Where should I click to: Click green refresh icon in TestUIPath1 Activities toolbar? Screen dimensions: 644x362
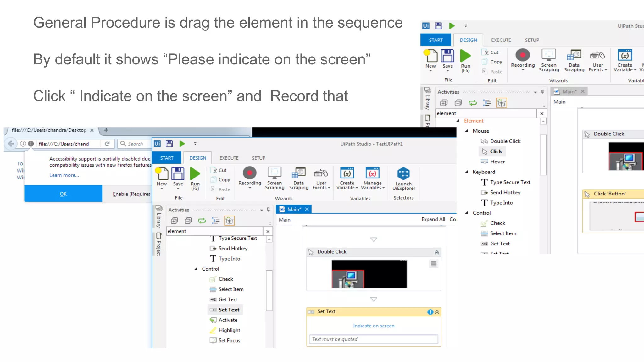pyautogui.click(x=202, y=221)
